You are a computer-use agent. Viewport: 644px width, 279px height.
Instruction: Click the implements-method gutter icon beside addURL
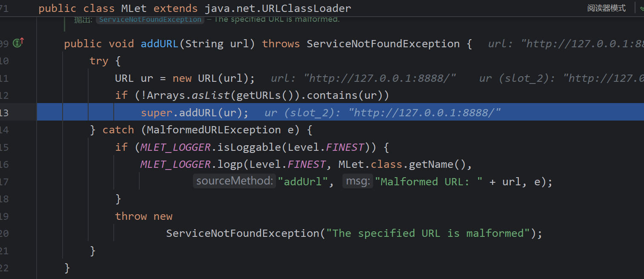point(18,43)
